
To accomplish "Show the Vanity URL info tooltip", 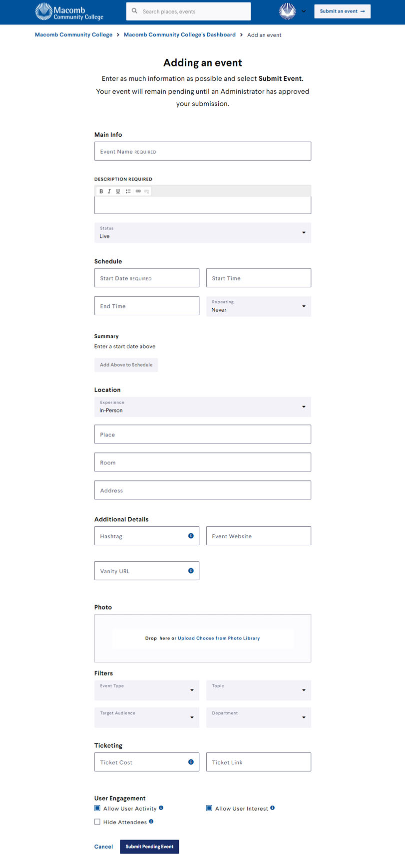I will [191, 571].
